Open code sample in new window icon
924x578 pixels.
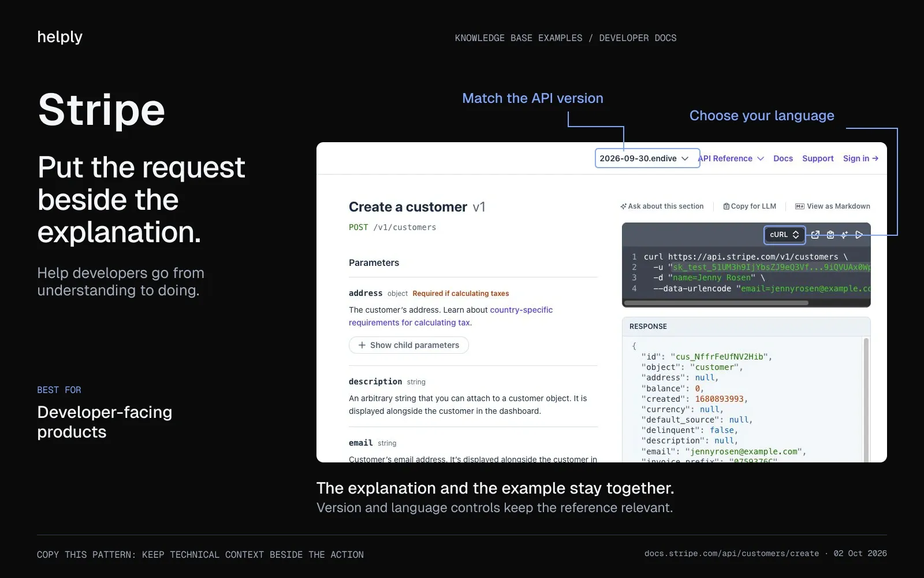[x=815, y=235]
